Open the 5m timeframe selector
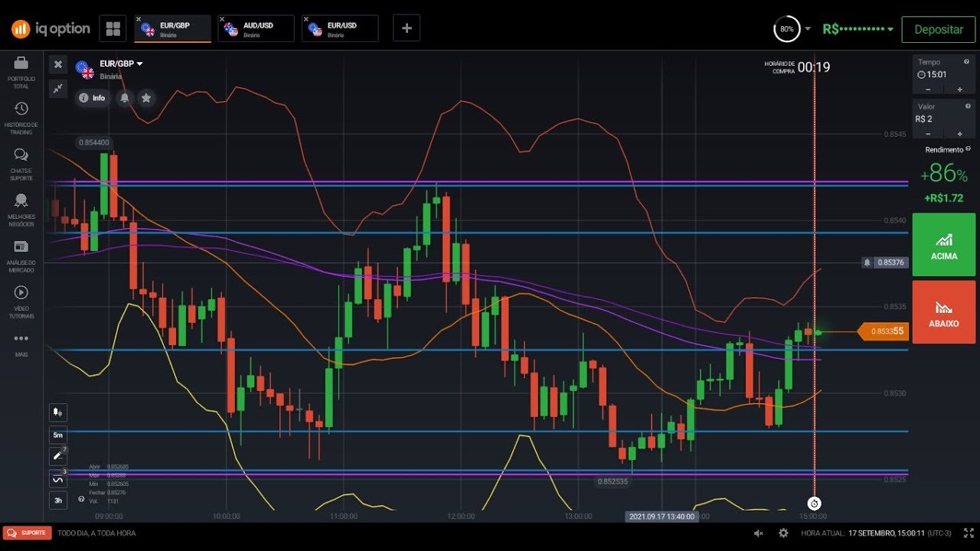The image size is (980, 551). coord(57,434)
